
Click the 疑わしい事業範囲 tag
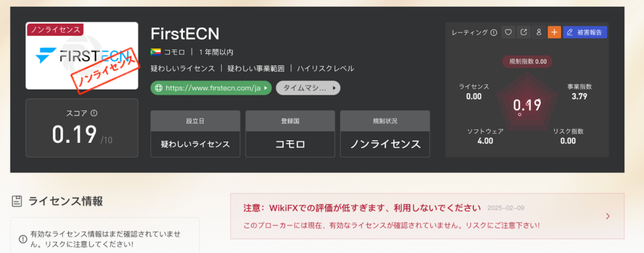tap(255, 68)
